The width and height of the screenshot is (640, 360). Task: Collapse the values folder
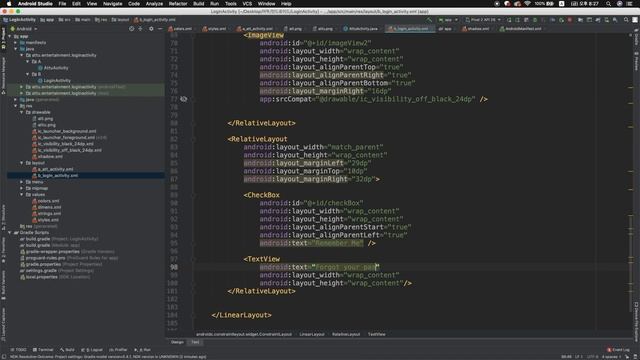click(22, 195)
